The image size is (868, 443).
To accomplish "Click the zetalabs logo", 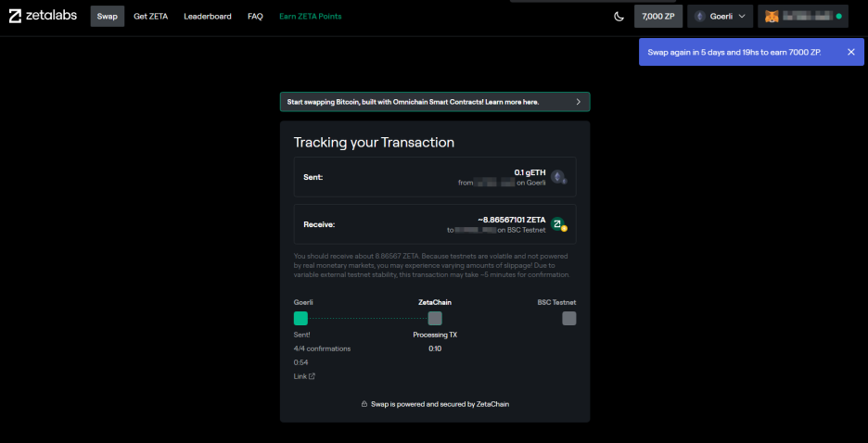I will 43,16.
